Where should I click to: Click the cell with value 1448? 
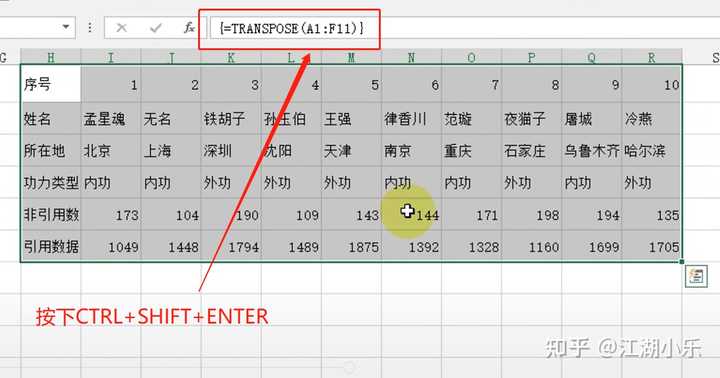(171, 246)
